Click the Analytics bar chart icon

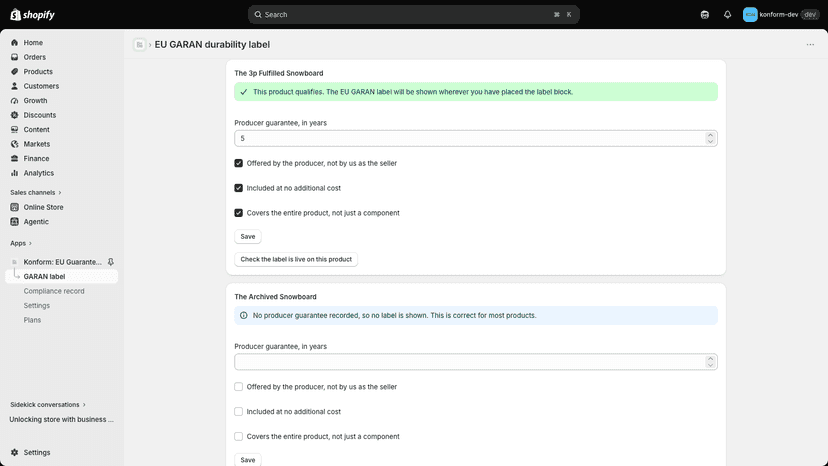14,173
